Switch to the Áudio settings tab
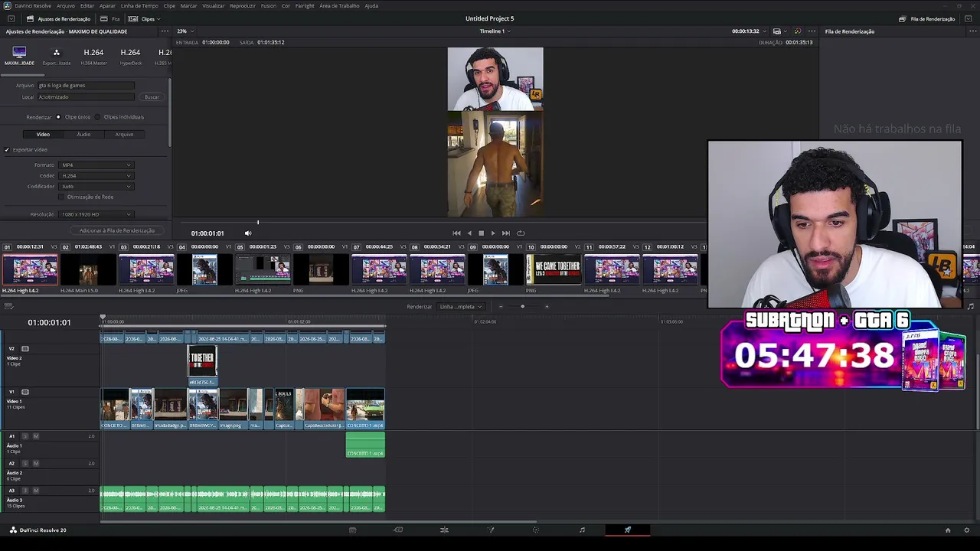Viewport: 980px width, 551px height. (x=83, y=135)
